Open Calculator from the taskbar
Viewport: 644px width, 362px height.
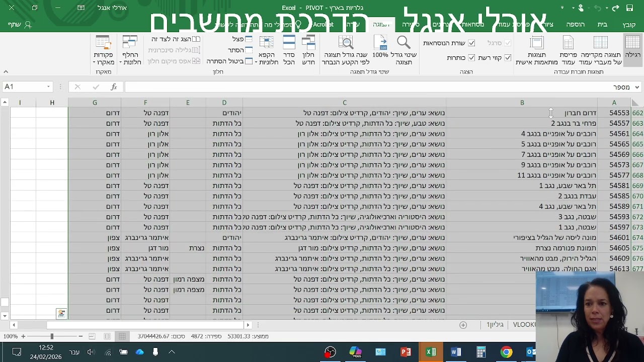pyautogui.click(x=481, y=352)
